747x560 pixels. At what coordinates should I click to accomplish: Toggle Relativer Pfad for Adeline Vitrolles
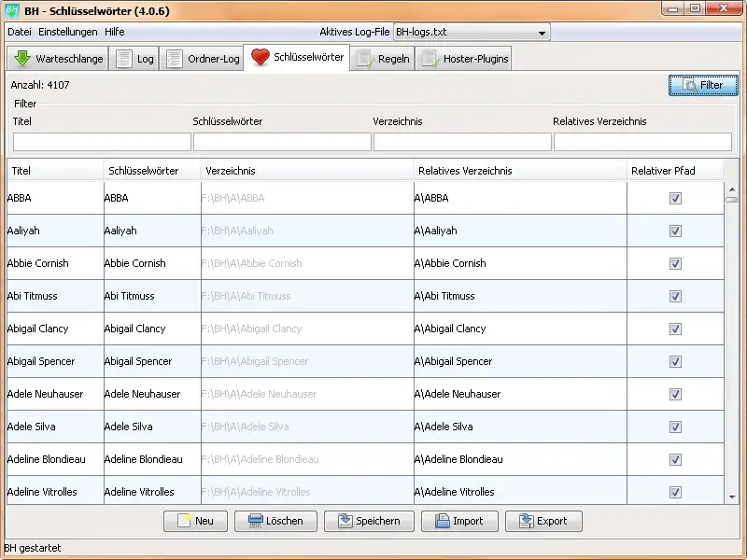coord(675,492)
